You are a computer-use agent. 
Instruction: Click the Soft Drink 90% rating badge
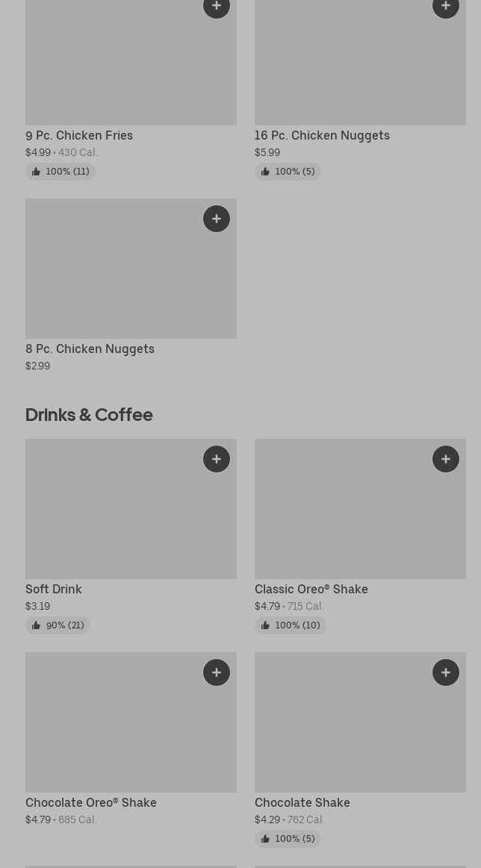(x=58, y=625)
